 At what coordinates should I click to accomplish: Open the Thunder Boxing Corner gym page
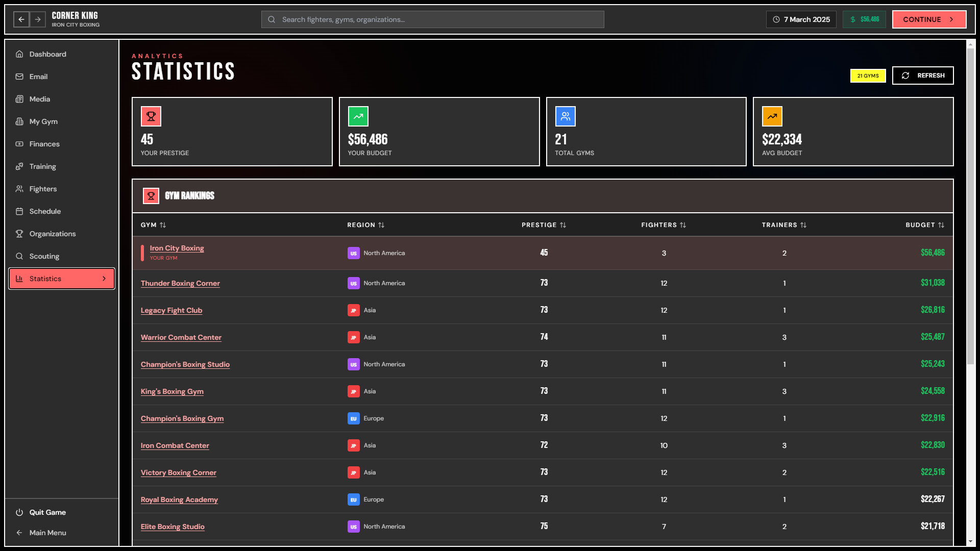pyautogui.click(x=180, y=283)
